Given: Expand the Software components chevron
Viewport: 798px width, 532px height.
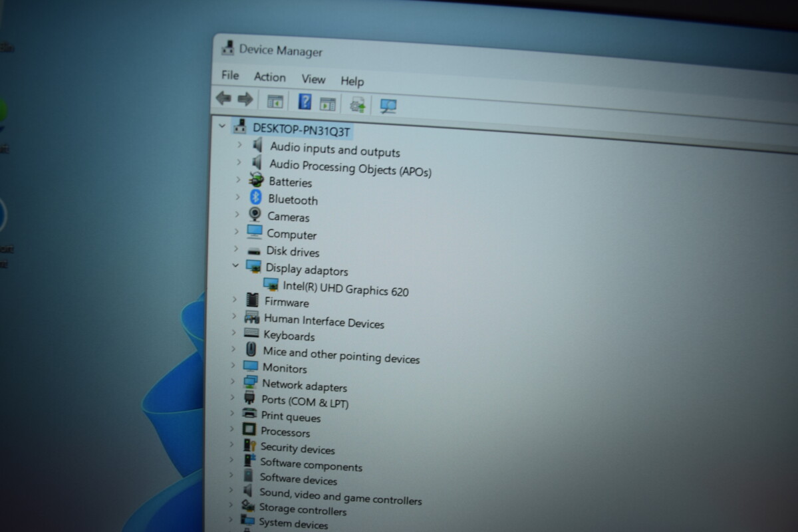Looking at the screenshot, I should [x=232, y=460].
